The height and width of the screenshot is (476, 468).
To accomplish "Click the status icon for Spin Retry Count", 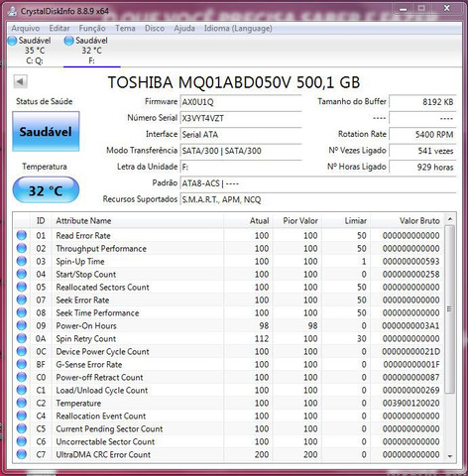I will (22, 338).
